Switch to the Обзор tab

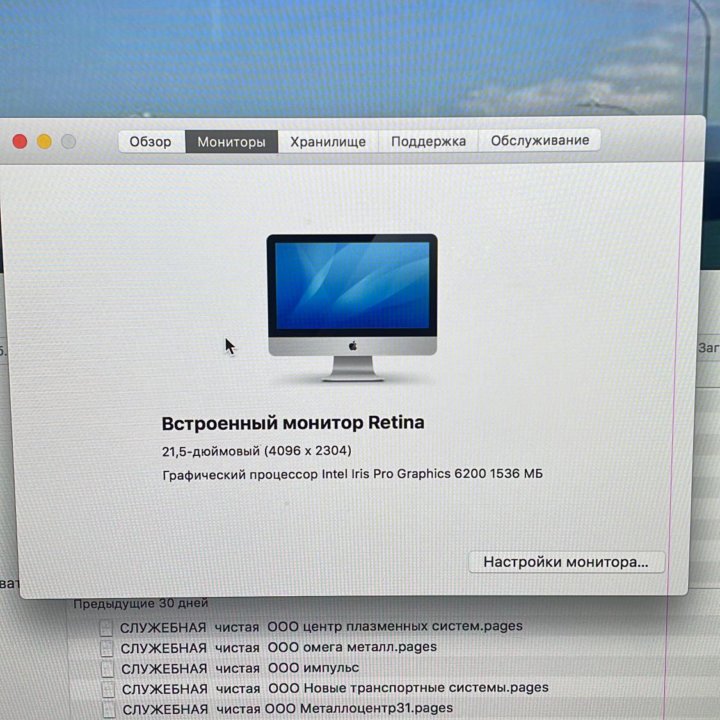coord(152,141)
